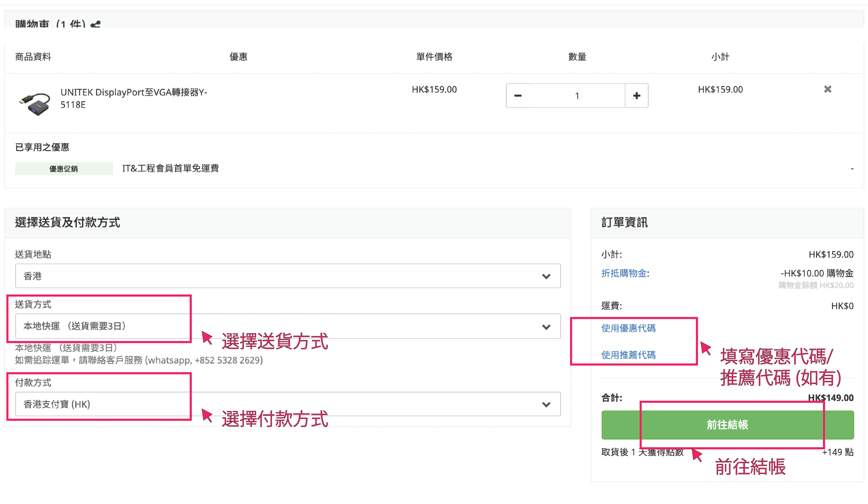Screen dimensions: 868x504
Task: Increase quantity with the plus button
Action: tap(636, 96)
